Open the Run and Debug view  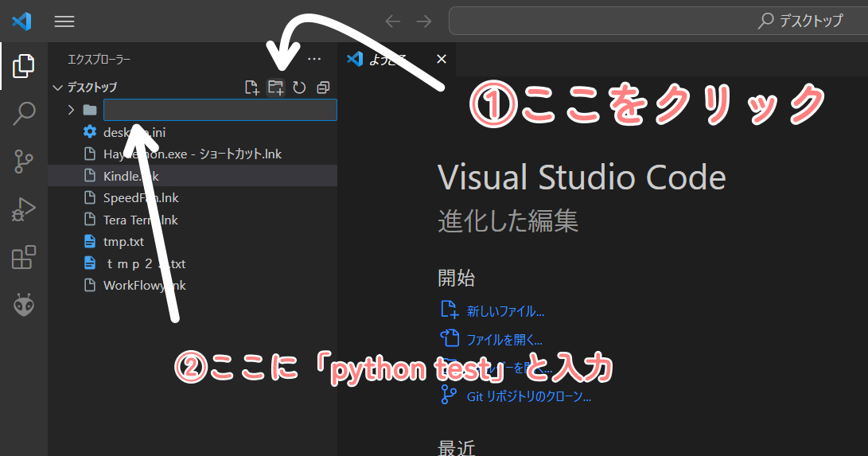23,209
